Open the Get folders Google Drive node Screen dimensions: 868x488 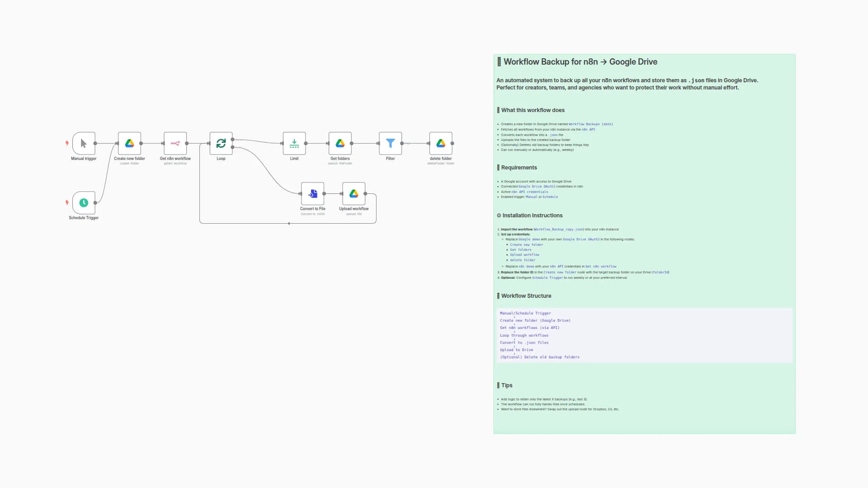340,143
